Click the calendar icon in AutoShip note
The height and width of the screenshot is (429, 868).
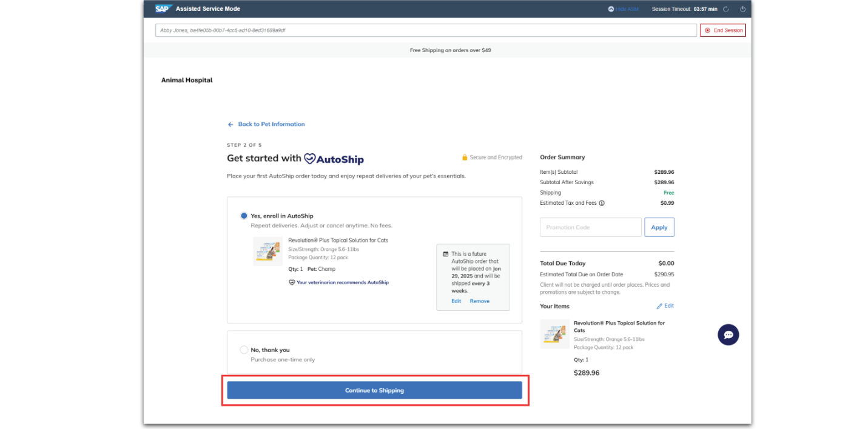point(446,254)
